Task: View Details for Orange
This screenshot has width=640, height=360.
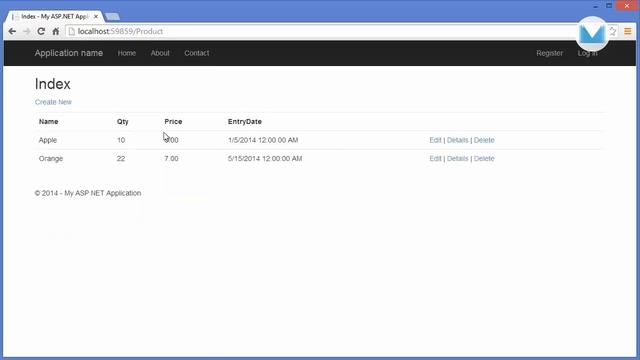Action: click(458, 158)
